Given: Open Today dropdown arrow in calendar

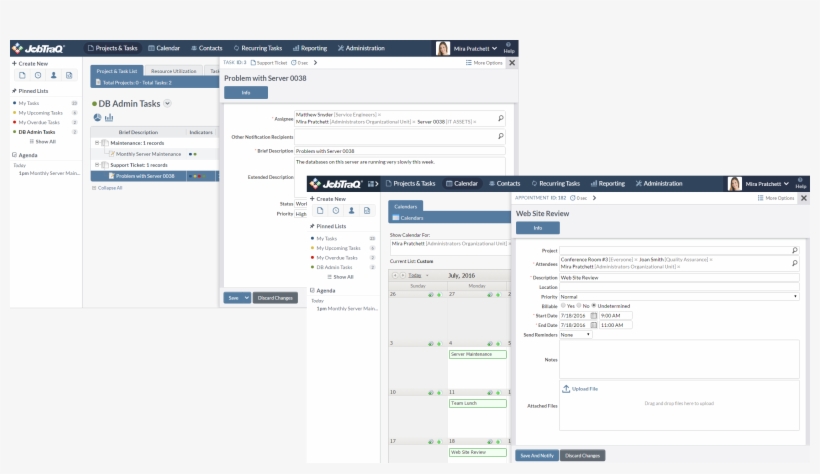Looking at the screenshot, I should click(x=427, y=276).
